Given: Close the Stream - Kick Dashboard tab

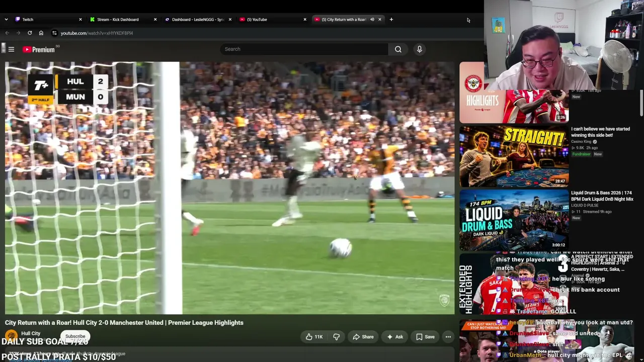Looking at the screenshot, I should (x=155, y=20).
